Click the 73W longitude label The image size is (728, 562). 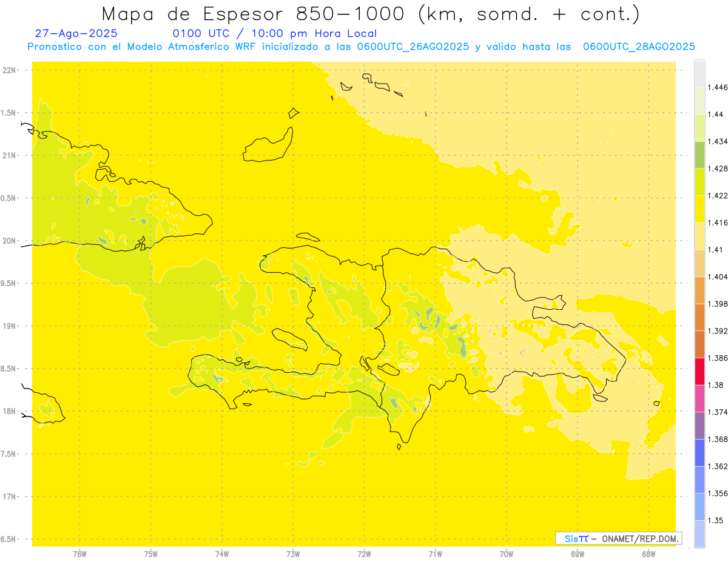click(x=293, y=554)
